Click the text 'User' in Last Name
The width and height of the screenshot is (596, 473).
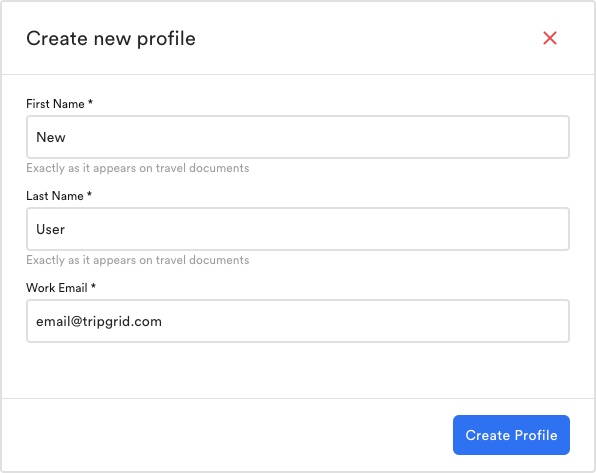(51, 229)
